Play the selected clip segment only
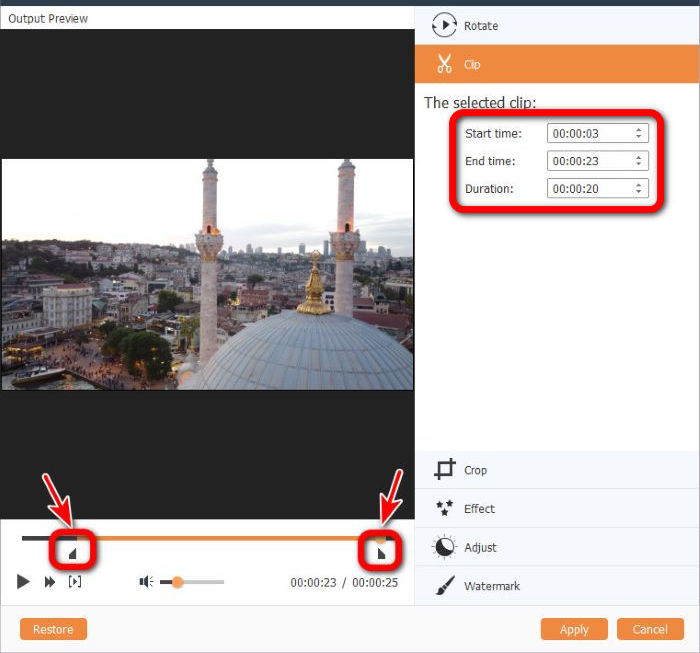700x653 pixels. point(75,582)
